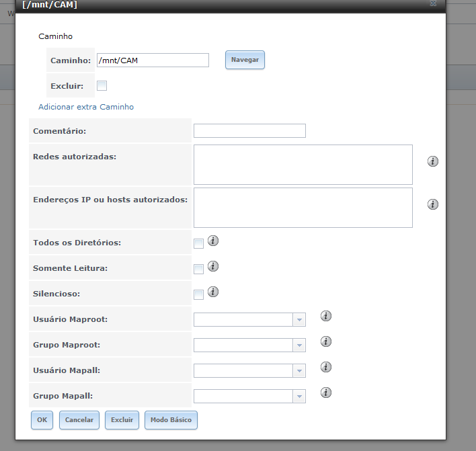
Task: Open Usuário Maproot dropdown arrow
Action: coord(299,319)
